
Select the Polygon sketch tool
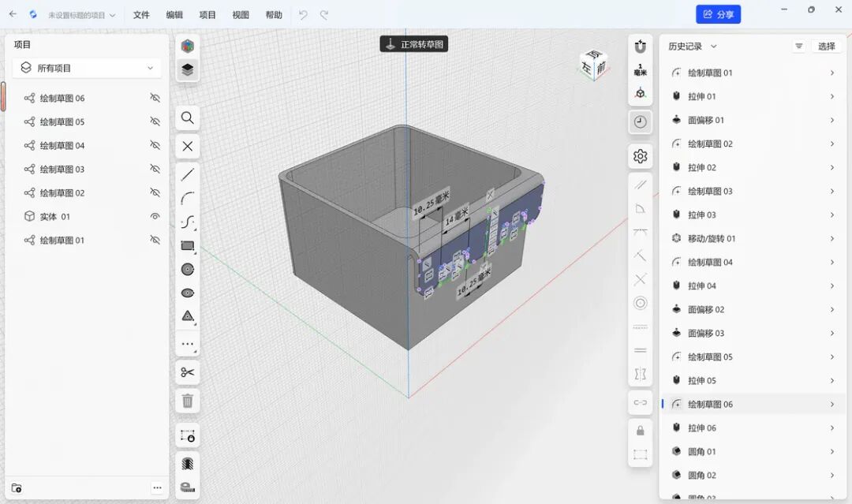tap(188, 316)
